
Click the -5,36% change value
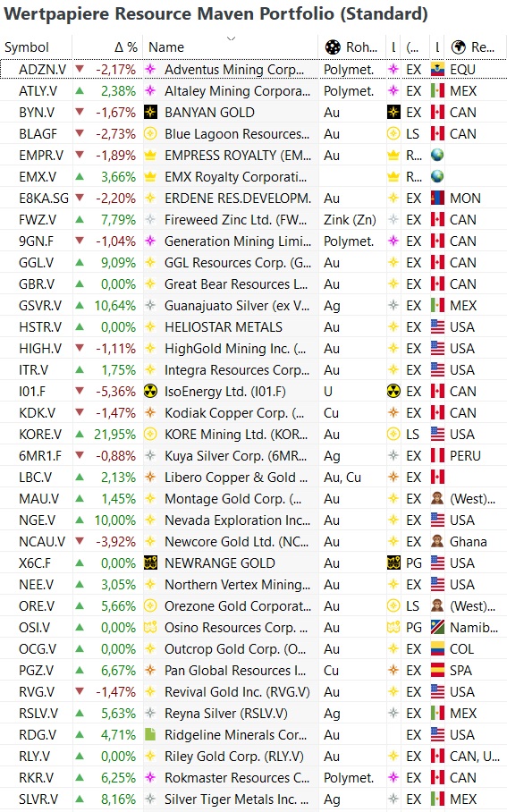pos(115,392)
